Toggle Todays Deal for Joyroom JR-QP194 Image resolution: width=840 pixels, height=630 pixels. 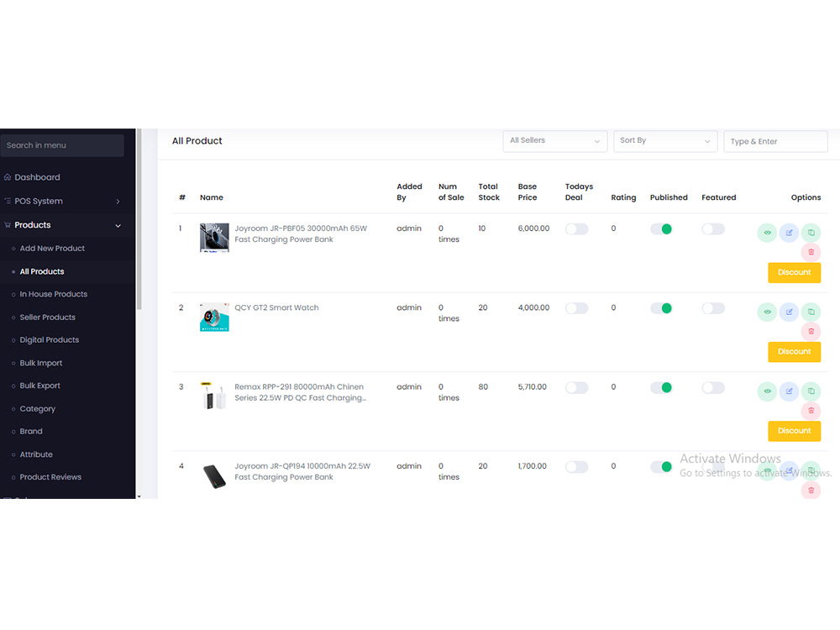[576, 467]
